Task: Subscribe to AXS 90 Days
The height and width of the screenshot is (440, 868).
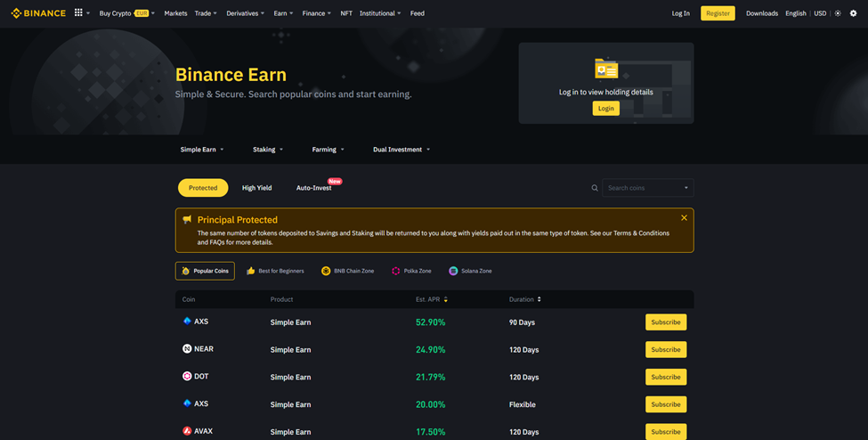Action: pyautogui.click(x=666, y=322)
